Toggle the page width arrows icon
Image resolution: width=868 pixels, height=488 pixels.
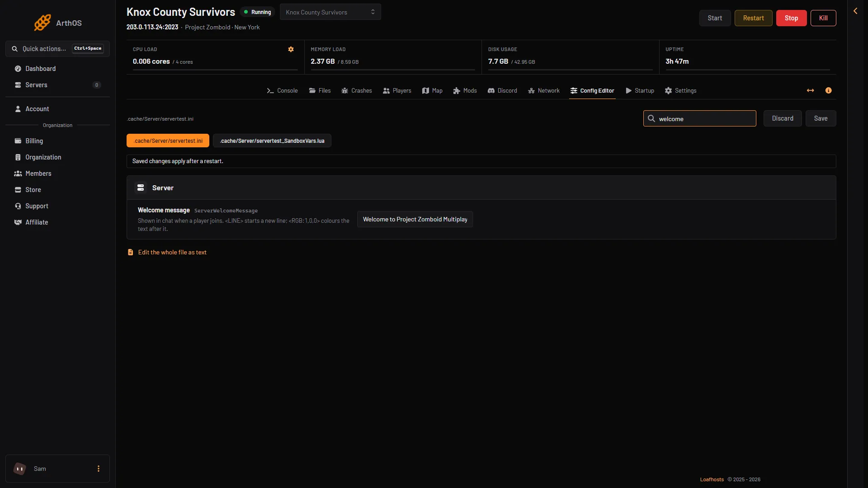811,90
